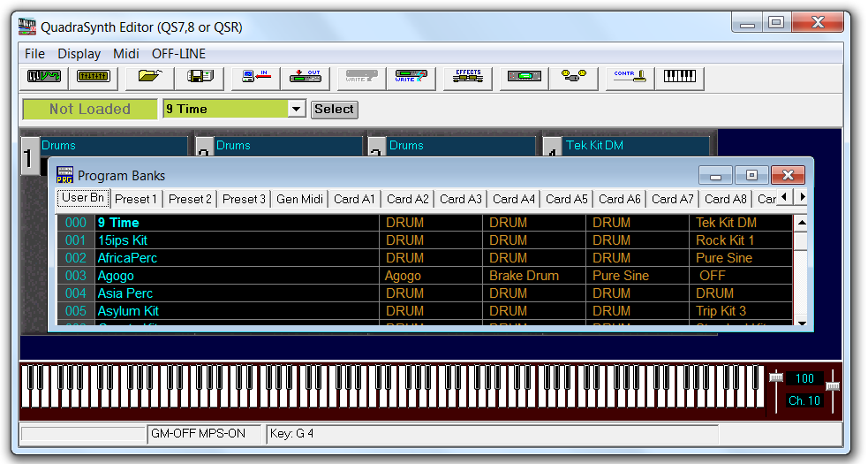Open the program name dropdown showing 9 Time
Screen dimensions: 868x464
[x=297, y=110]
